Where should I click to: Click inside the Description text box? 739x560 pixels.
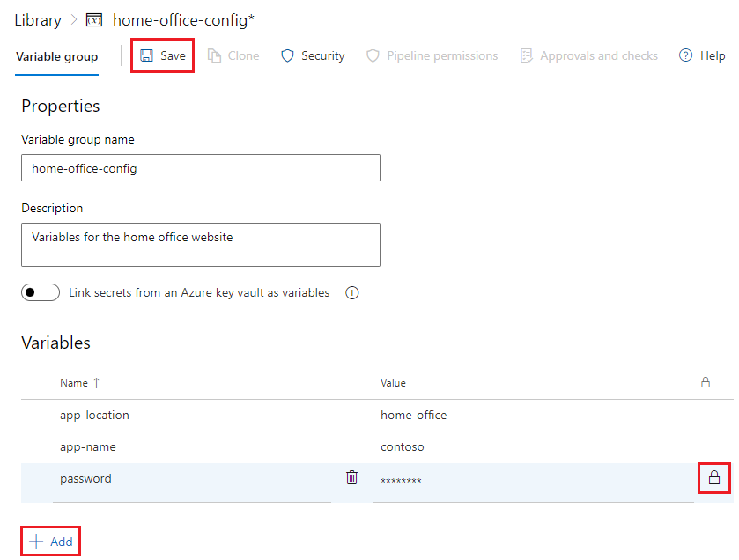pyautogui.click(x=200, y=244)
